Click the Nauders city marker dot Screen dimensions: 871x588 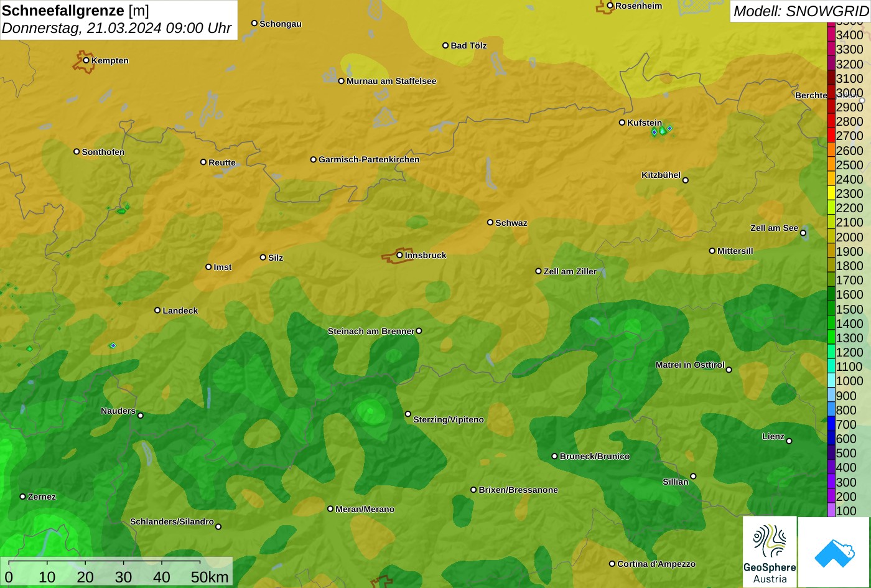141,416
